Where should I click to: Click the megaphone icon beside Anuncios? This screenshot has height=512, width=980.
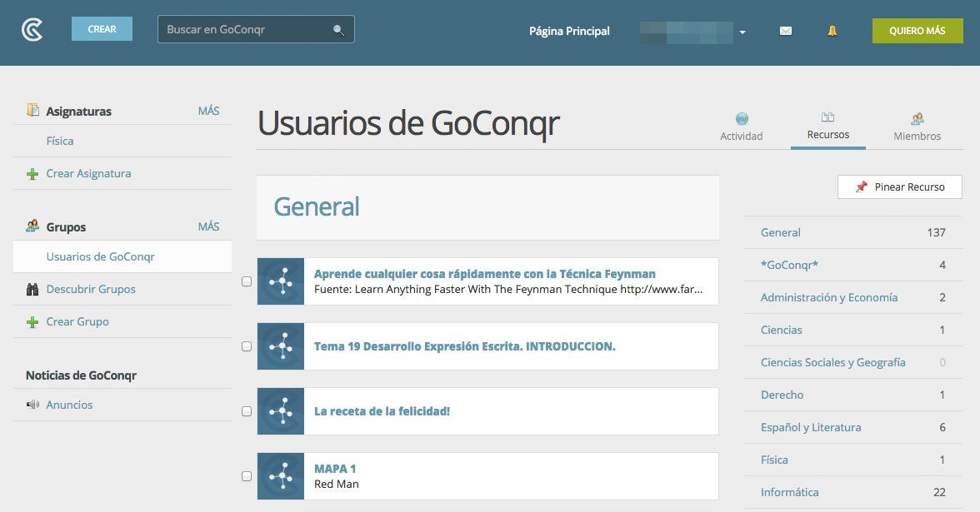tap(32, 405)
